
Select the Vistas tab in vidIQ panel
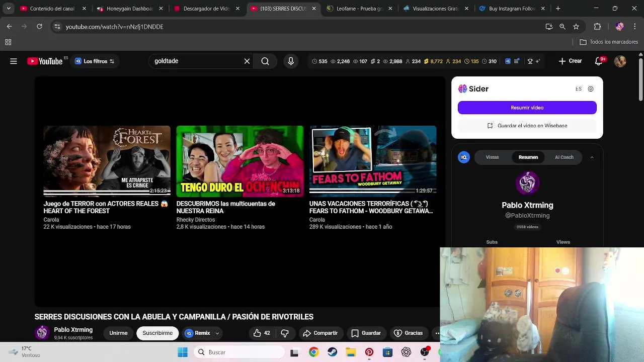tap(493, 157)
